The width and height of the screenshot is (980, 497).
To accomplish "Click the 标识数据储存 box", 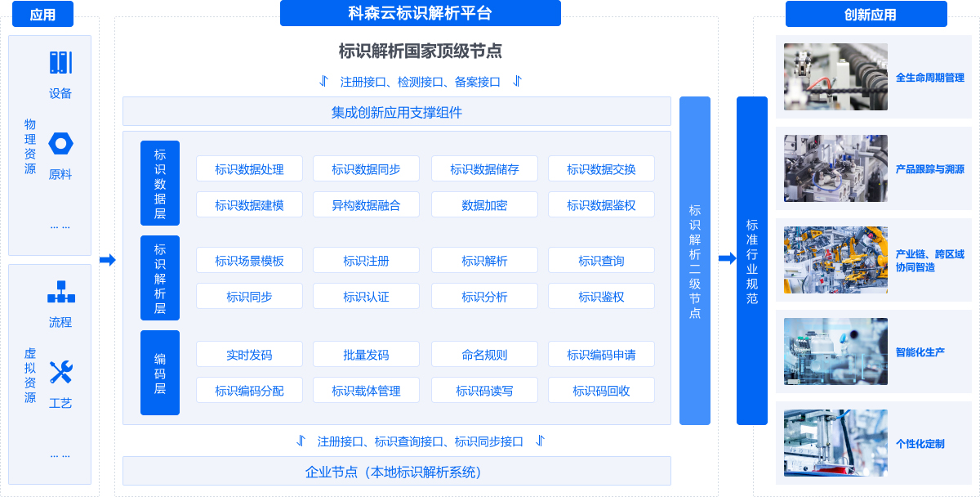I will (484, 169).
